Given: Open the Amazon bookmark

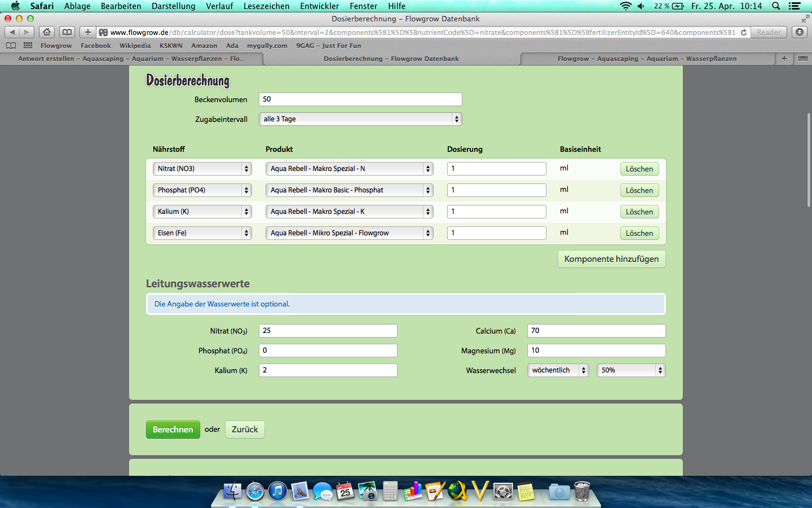Looking at the screenshot, I should pos(204,46).
